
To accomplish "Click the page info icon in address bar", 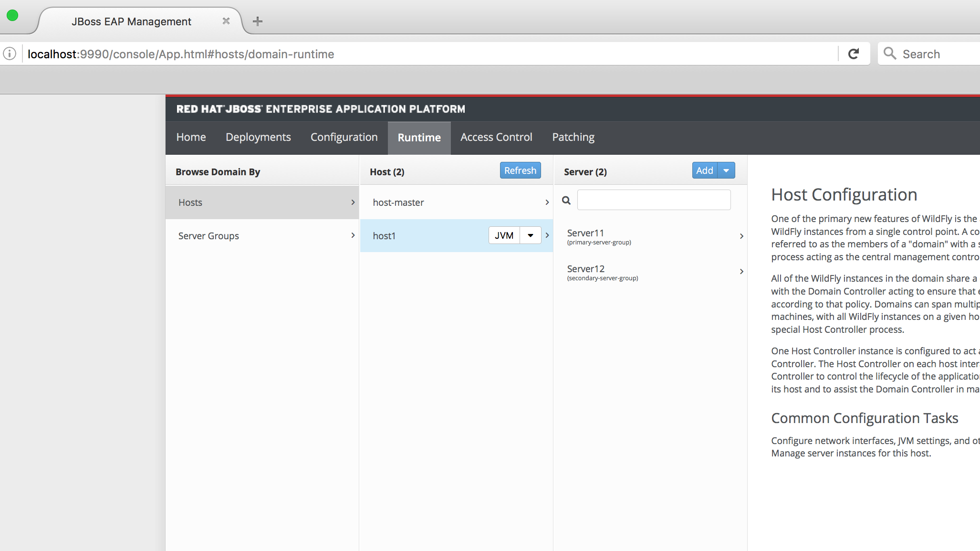I will [10, 54].
